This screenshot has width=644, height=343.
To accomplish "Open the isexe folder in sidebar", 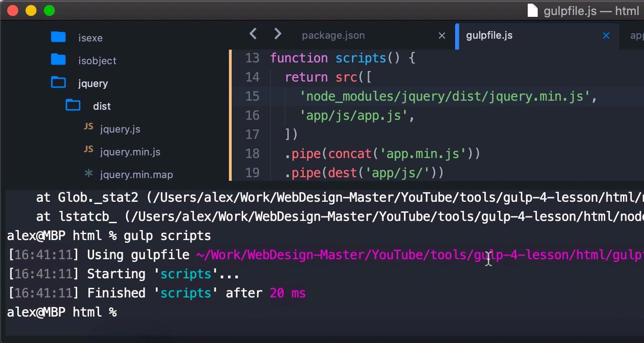I will [90, 38].
